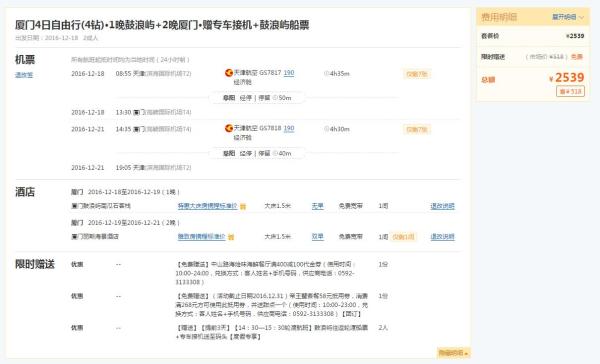The width and height of the screenshot is (600, 364).
Task: Click the 酒店 section heading
Action: tap(25, 192)
